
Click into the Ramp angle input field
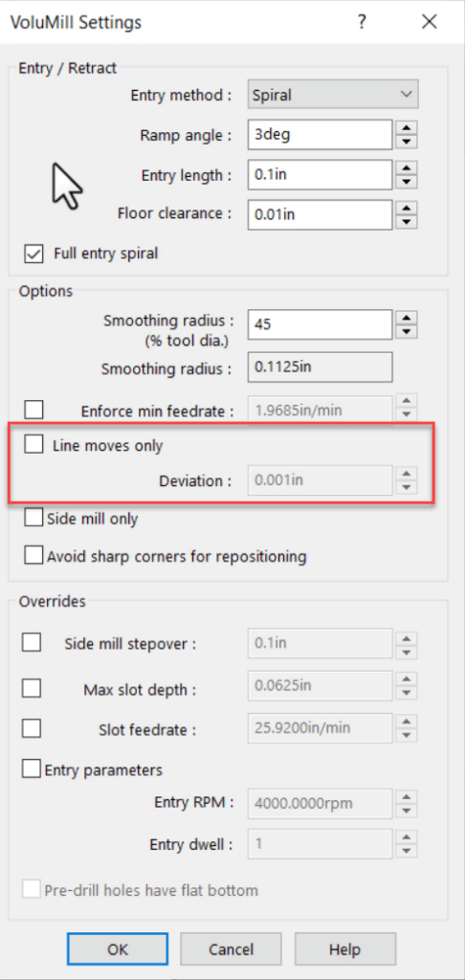click(x=320, y=135)
